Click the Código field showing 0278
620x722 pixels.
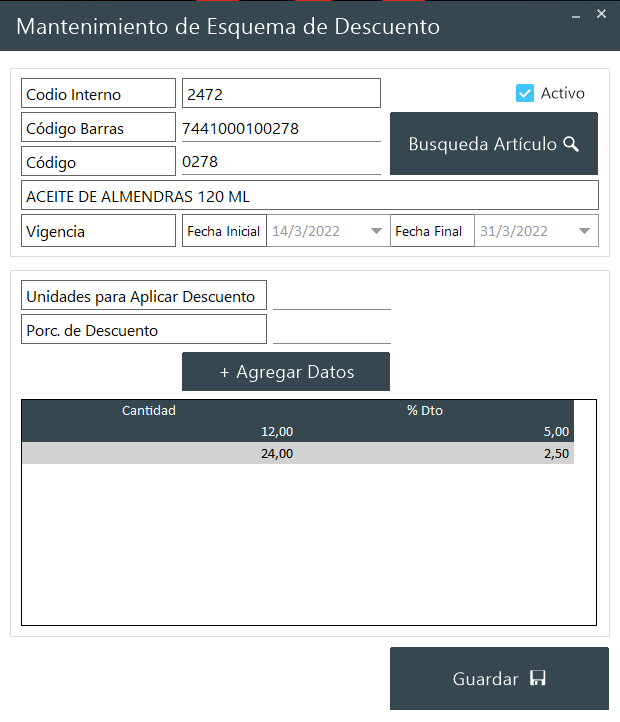[280, 162]
